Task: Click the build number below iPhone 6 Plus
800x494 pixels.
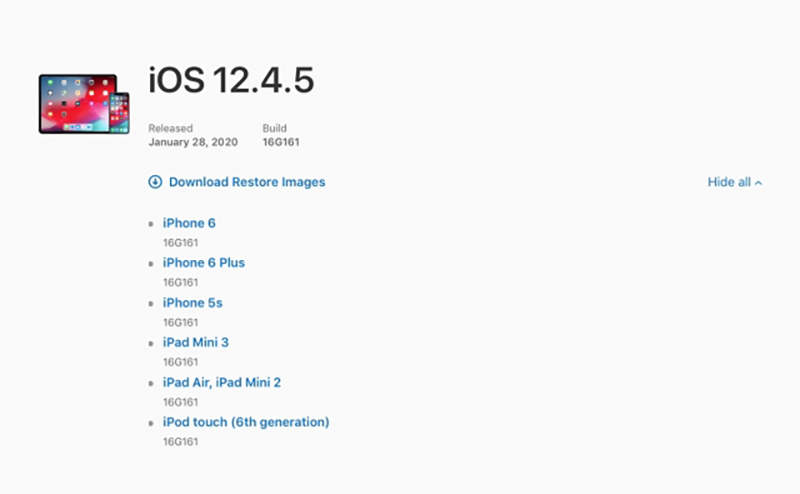Action: click(x=180, y=282)
